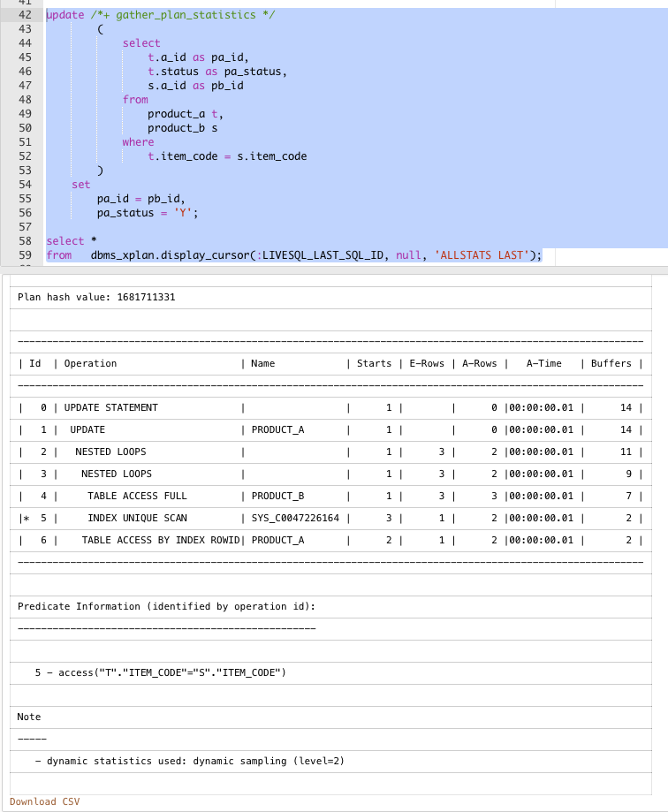Screen dimensions: 668x812
Task: Click the 'dynamic statistics used' note line
Action: pos(330,762)
